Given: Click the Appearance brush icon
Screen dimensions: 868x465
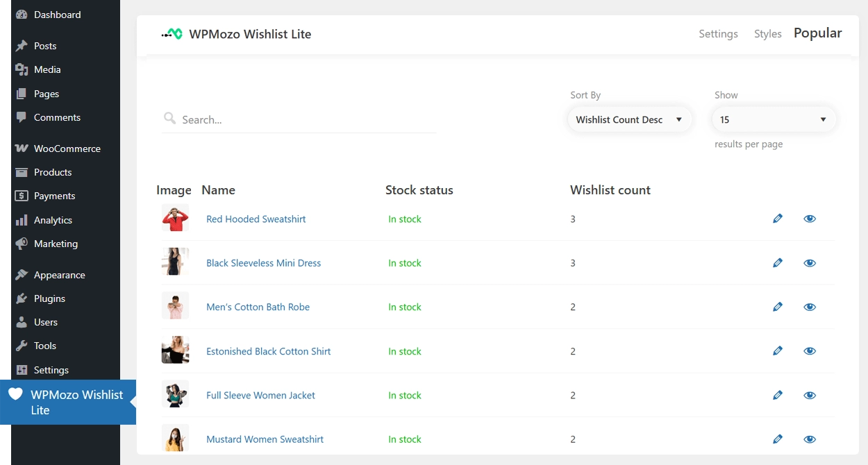Looking at the screenshot, I should (x=22, y=275).
